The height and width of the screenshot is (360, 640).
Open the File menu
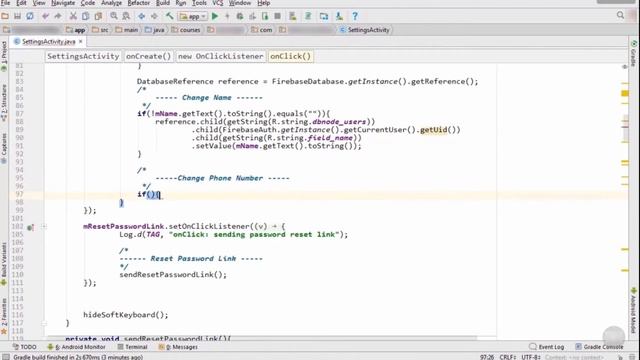click(x=6, y=3)
